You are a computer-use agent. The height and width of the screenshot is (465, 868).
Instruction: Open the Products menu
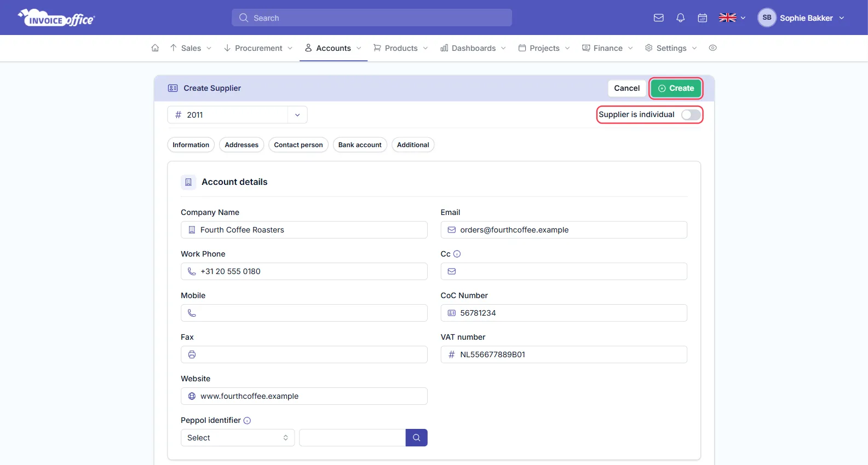(401, 48)
